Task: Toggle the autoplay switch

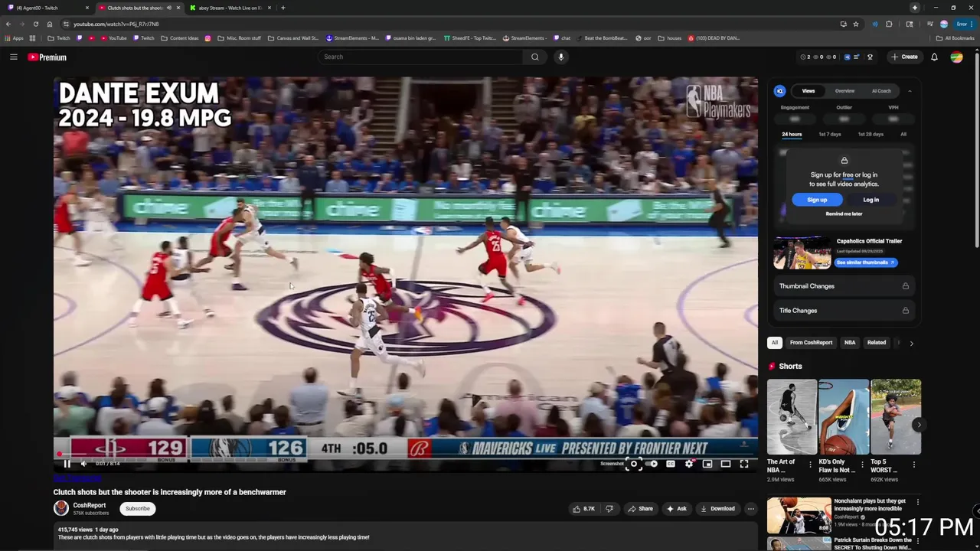Action: pyautogui.click(x=653, y=464)
